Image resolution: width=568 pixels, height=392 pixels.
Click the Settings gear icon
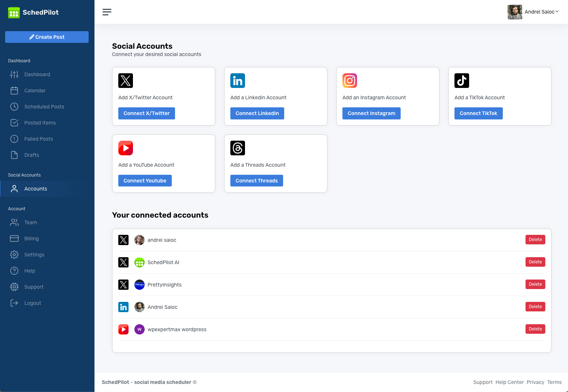[14, 255]
